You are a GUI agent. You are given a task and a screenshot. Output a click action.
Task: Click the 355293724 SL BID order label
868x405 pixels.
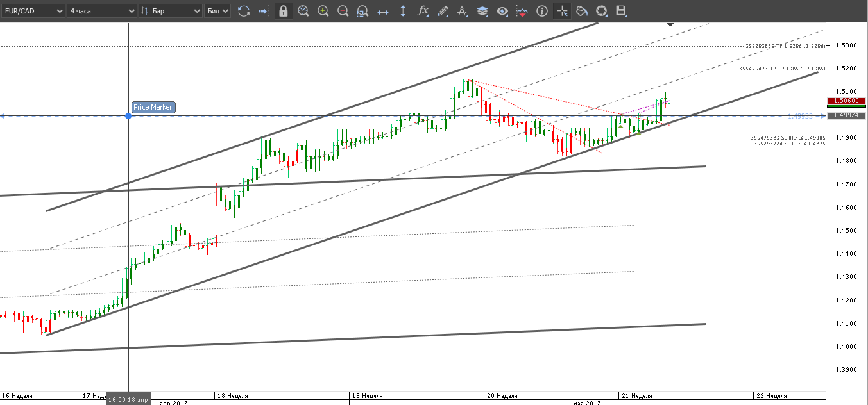pos(789,144)
